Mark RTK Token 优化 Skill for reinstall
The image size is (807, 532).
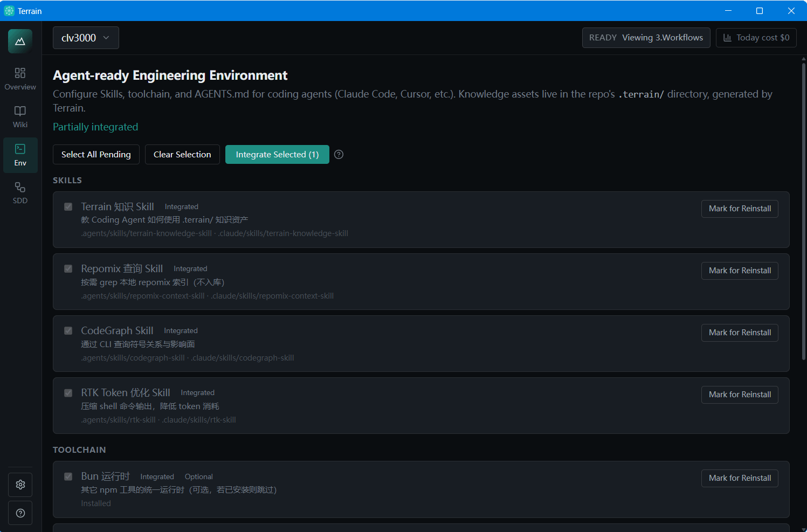[x=740, y=395]
